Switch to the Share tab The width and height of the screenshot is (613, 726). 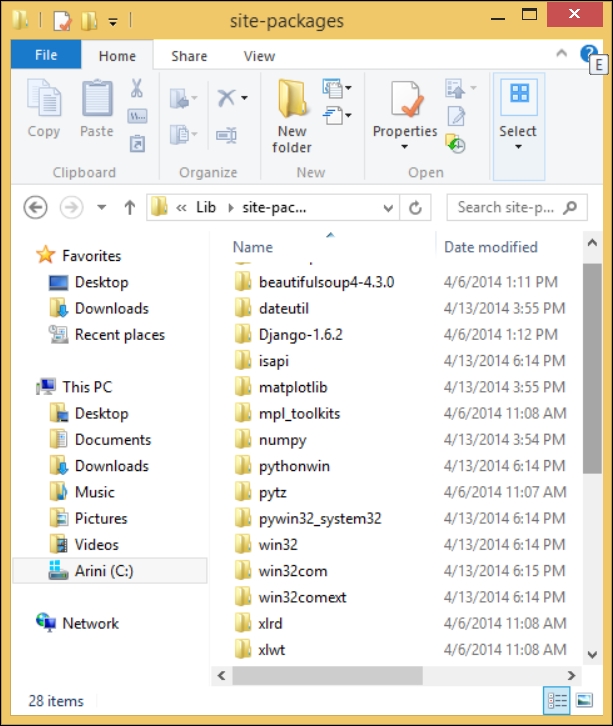(x=189, y=56)
